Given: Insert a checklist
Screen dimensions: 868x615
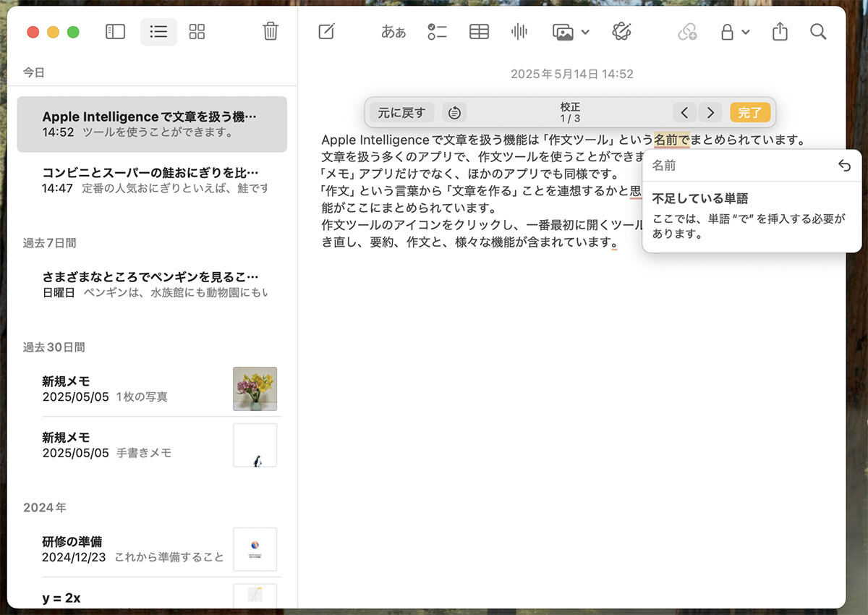Looking at the screenshot, I should [x=437, y=32].
